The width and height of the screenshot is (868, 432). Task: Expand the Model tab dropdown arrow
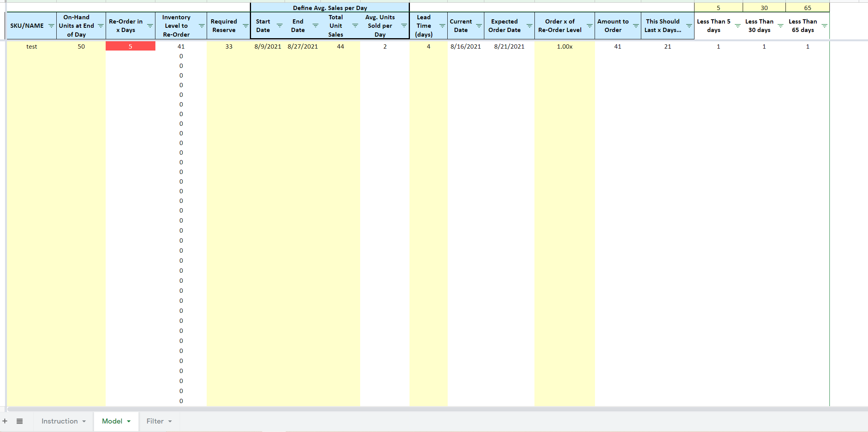129,421
